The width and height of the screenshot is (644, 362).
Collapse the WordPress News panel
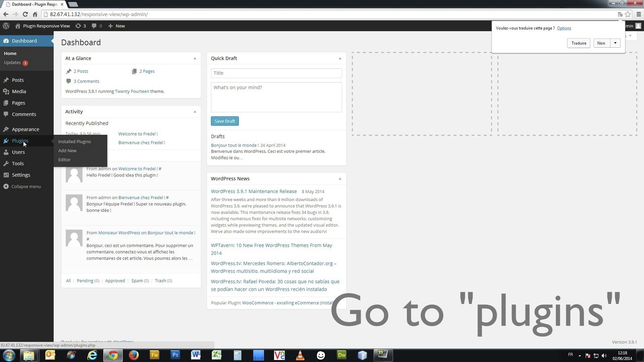(340, 178)
